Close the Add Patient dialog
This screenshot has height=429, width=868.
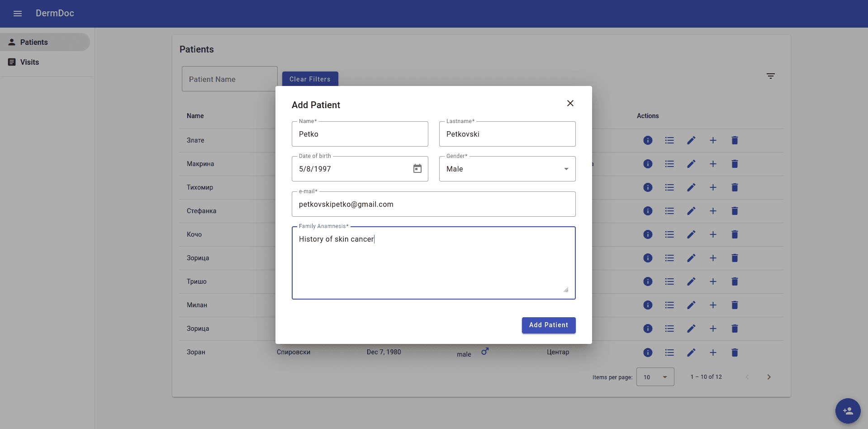570,103
